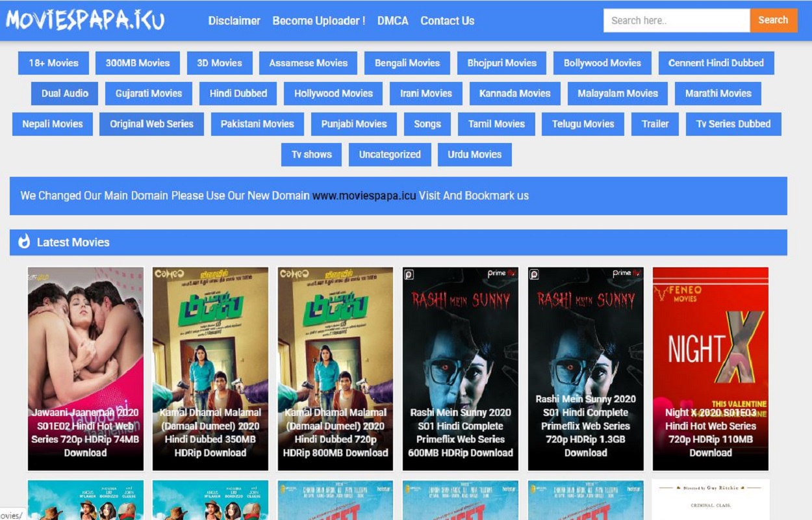Image resolution: width=812 pixels, height=520 pixels.
Task: Click the Tv Series Dubbed category
Action: 733,124
